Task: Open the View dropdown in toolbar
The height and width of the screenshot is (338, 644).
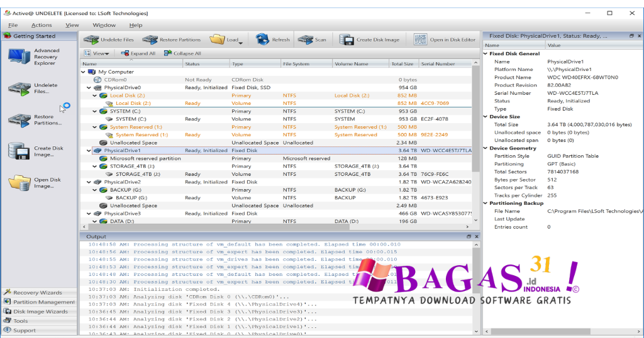Action: 97,53
